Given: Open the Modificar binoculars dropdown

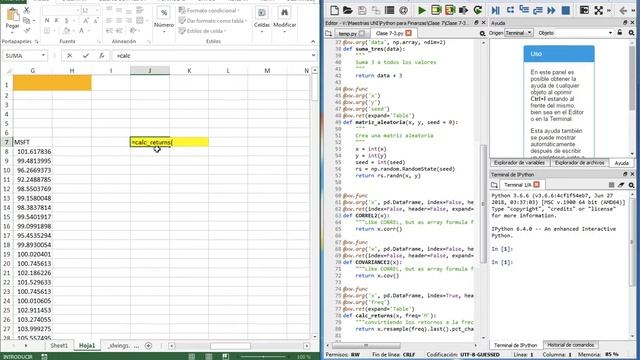Looking at the screenshot, I should pyautogui.click(x=284, y=20).
